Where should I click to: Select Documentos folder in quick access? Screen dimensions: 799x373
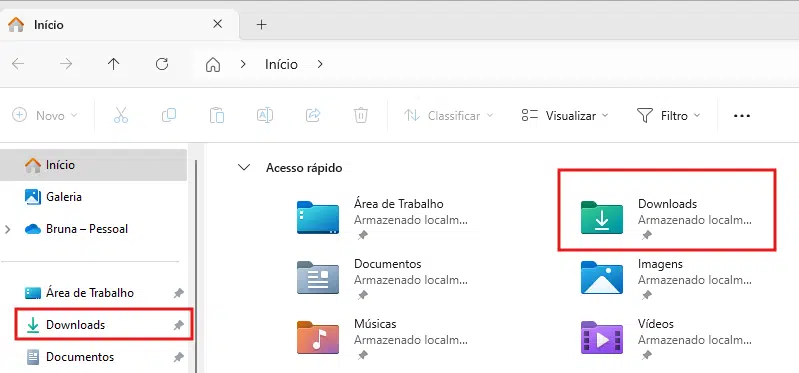point(383,278)
